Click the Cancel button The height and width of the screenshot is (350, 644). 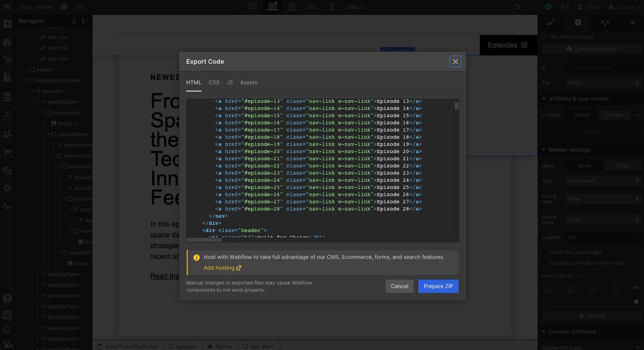(399, 286)
